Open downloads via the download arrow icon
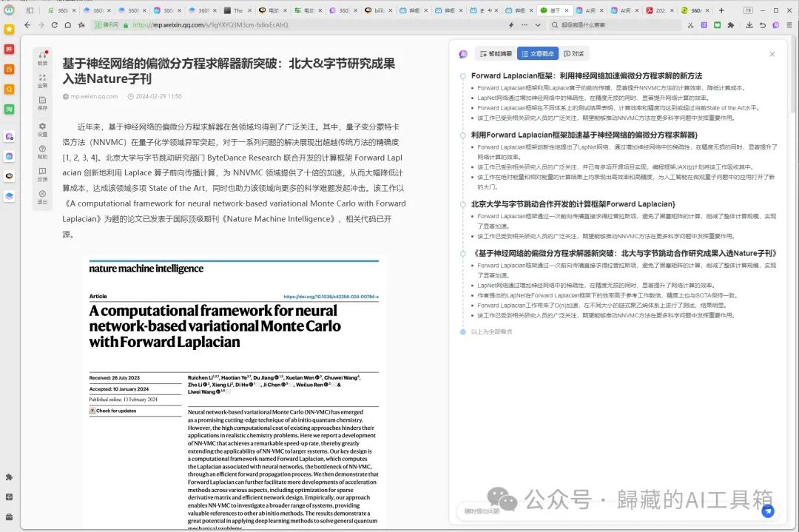This screenshot has height=532, width=799. point(749,25)
